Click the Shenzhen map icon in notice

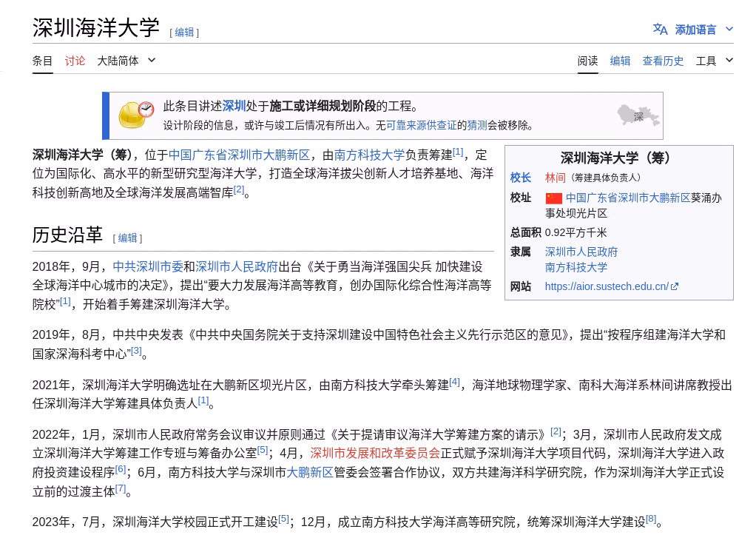coord(638,115)
